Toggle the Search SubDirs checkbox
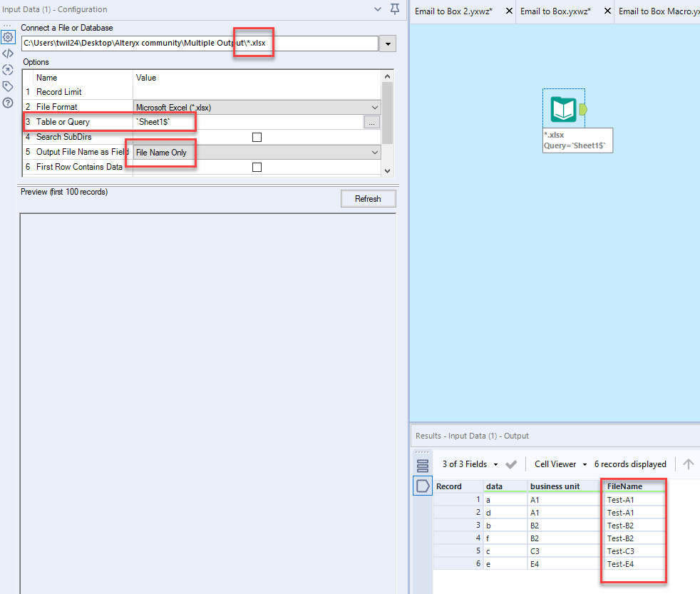 257,137
